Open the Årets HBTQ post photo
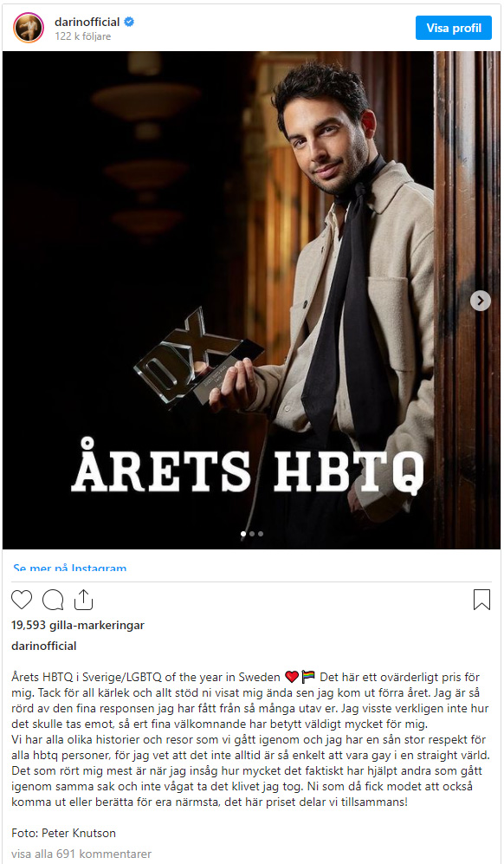Image resolution: width=504 pixels, height=864 pixels. pos(252,301)
